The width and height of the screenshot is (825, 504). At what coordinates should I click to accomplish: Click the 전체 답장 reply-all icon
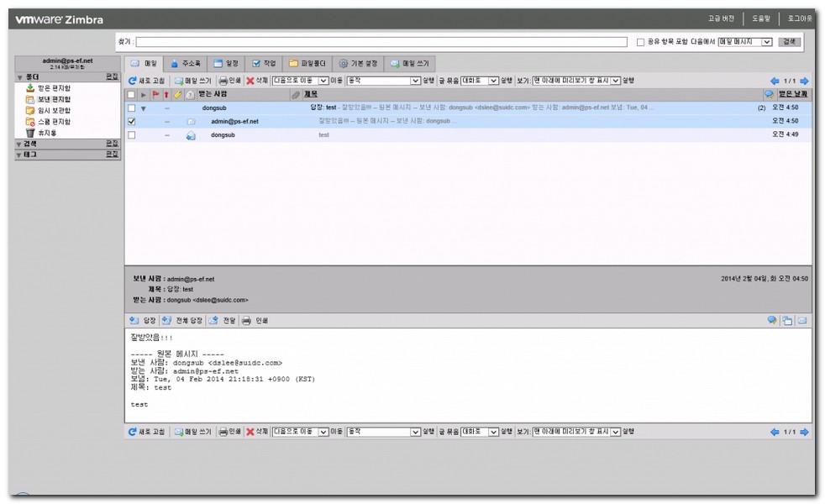[166, 321]
